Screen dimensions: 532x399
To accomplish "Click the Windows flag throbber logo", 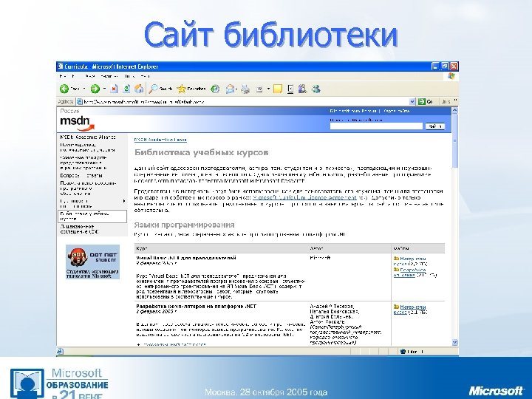I will click(x=451, y=76).
